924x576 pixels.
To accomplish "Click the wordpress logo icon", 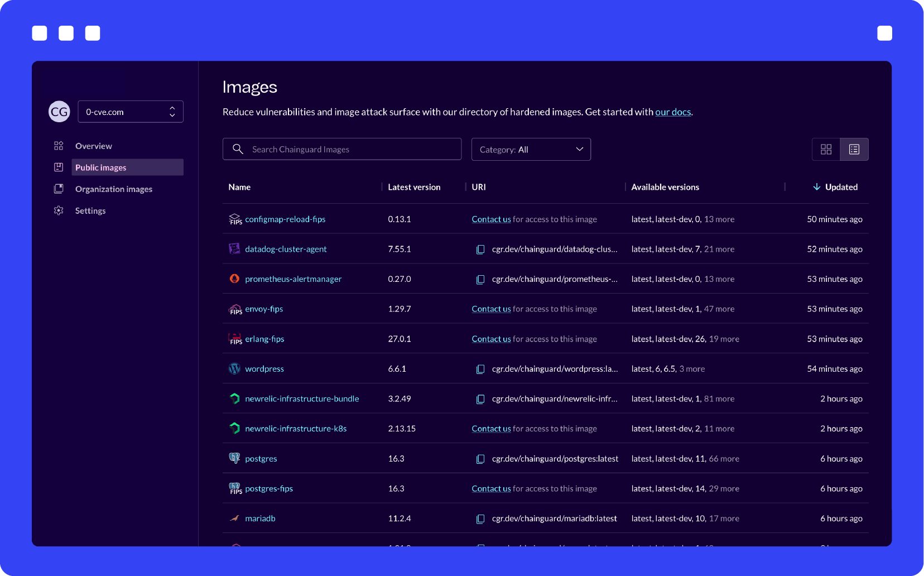I will 234,369.
